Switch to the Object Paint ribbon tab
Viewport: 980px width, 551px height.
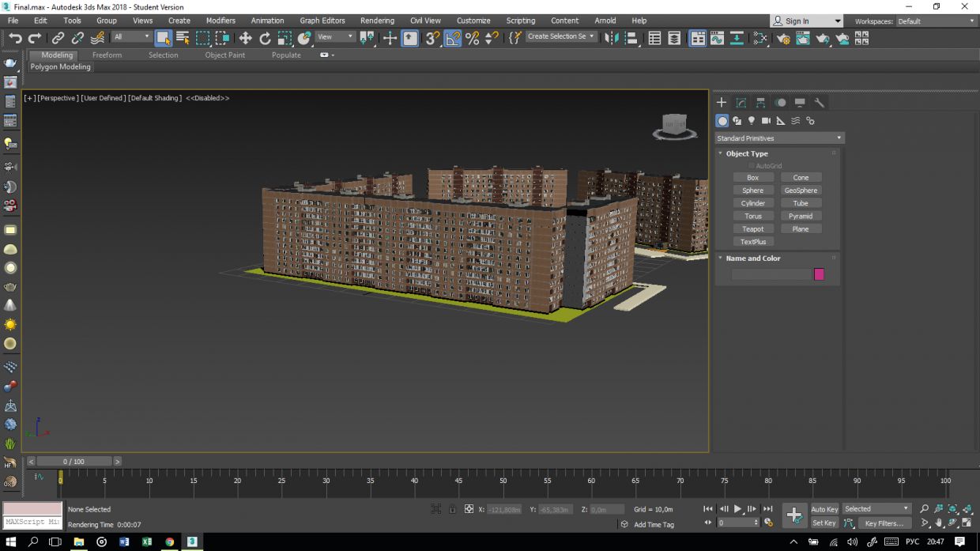tap(225, 55)
